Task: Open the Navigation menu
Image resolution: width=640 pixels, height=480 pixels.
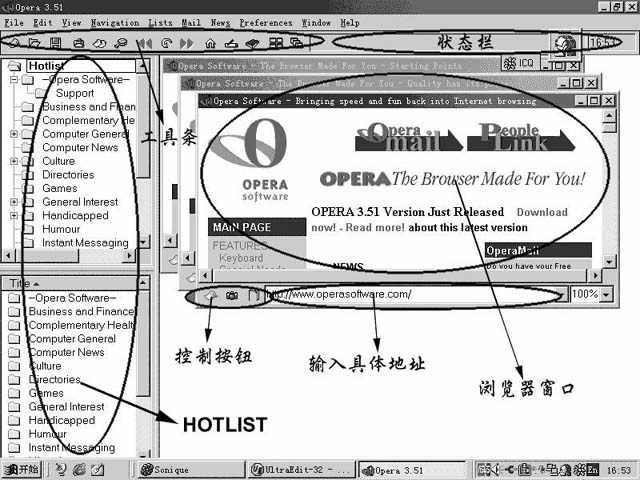Action: (115, 23)
